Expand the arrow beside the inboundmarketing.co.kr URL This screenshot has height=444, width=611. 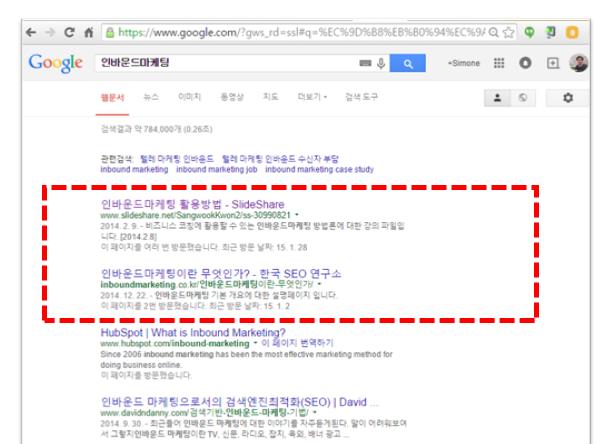pyautogui.click(x=320, y=285)
